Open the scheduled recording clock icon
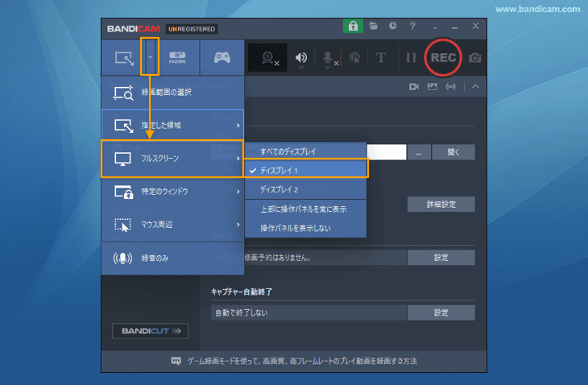 pos(392,26)
